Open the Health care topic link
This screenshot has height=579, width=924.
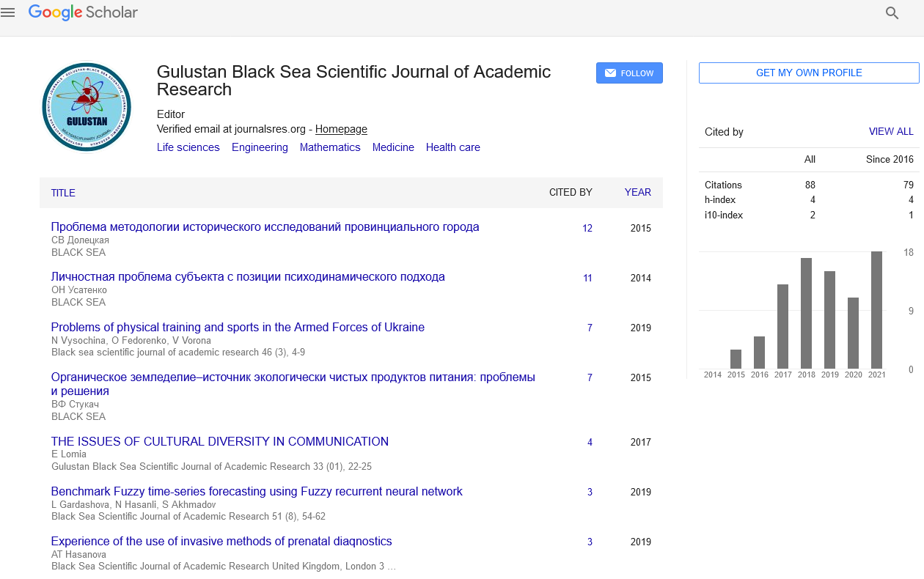coord(452,147)
